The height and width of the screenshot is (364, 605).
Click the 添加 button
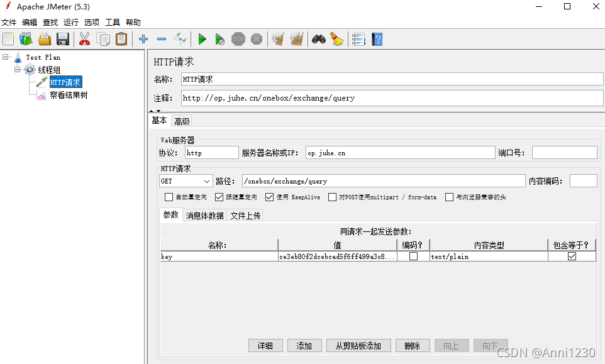[x=304, y=346]
